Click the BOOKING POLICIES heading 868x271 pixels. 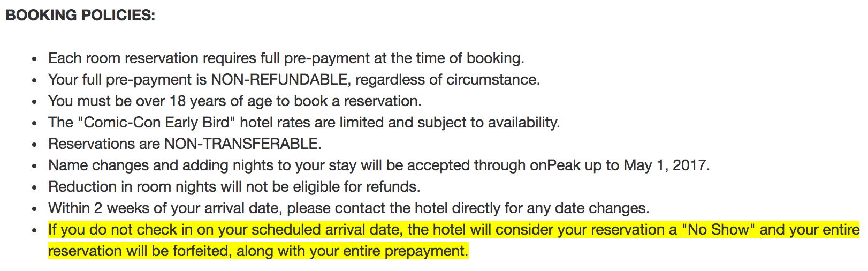pyautogui.click(x=80, y=15)
